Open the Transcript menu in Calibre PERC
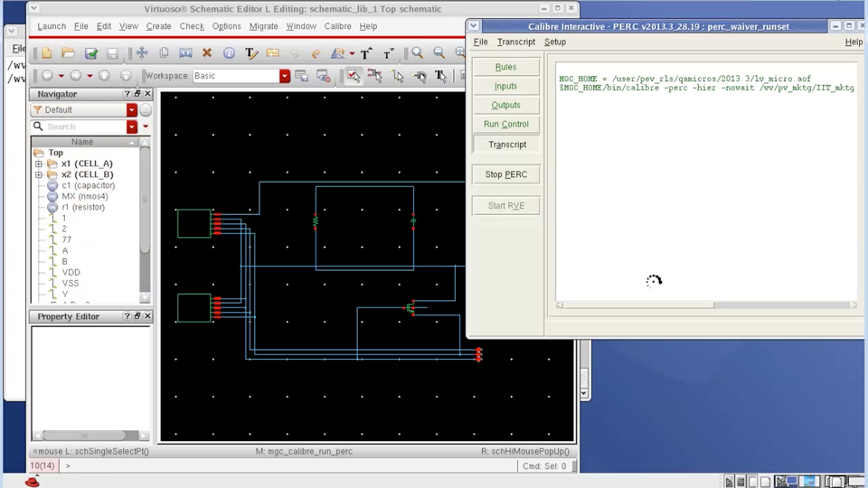This screenshot has width=868, height=488. 516,42
